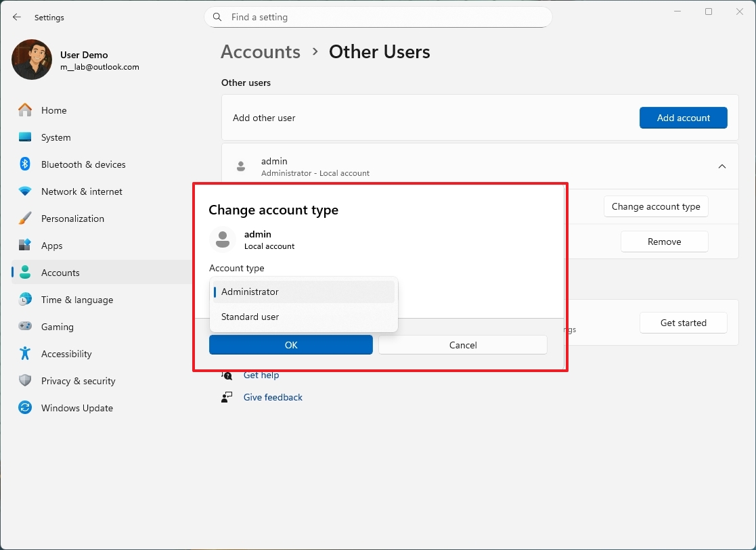Collapse the admin account row chevron

721,166
